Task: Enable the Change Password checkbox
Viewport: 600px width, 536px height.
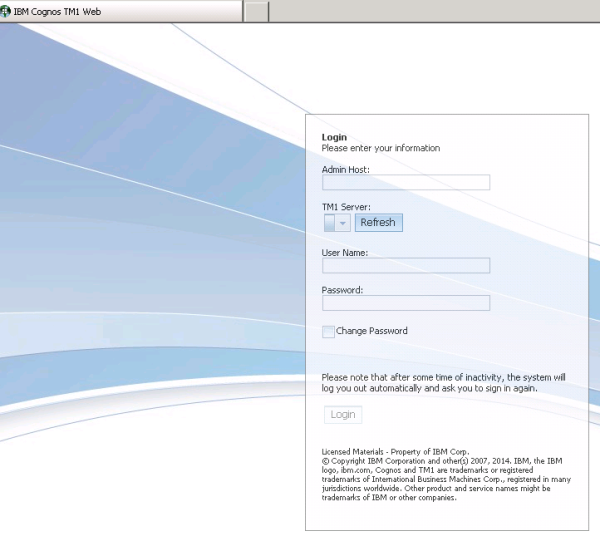Action: (x=328, y=332)
